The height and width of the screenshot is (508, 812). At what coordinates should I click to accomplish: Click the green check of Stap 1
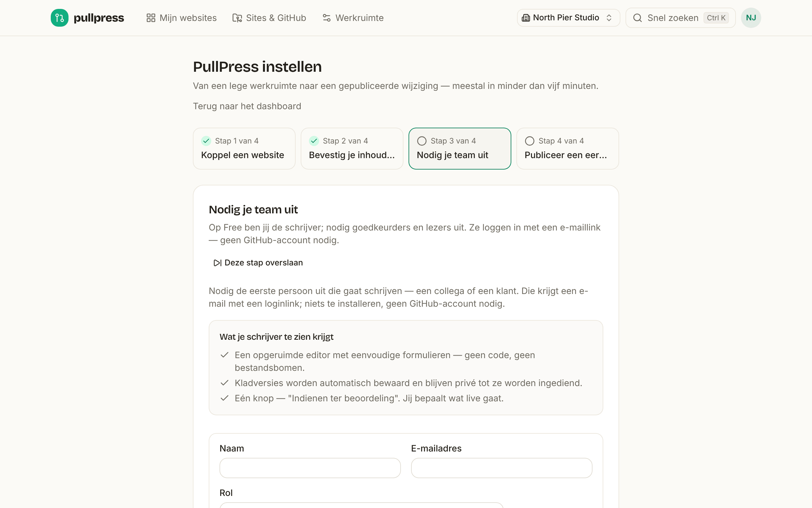click(x=206, y=141)
